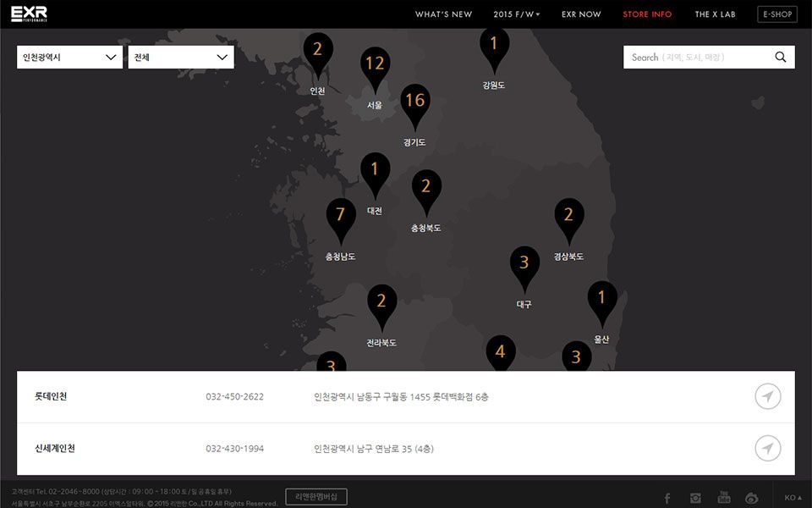Open the Facebook page icon
812x508 pixels.
667,498
